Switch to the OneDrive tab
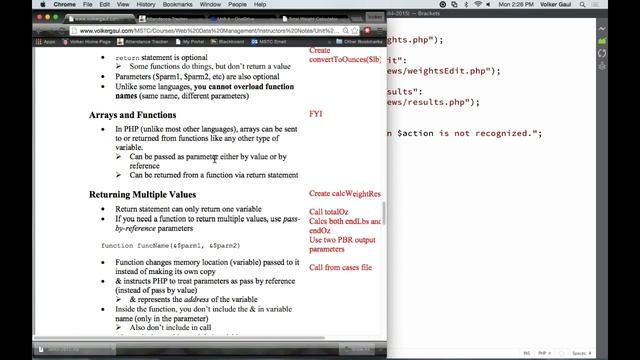 [243, 19]
